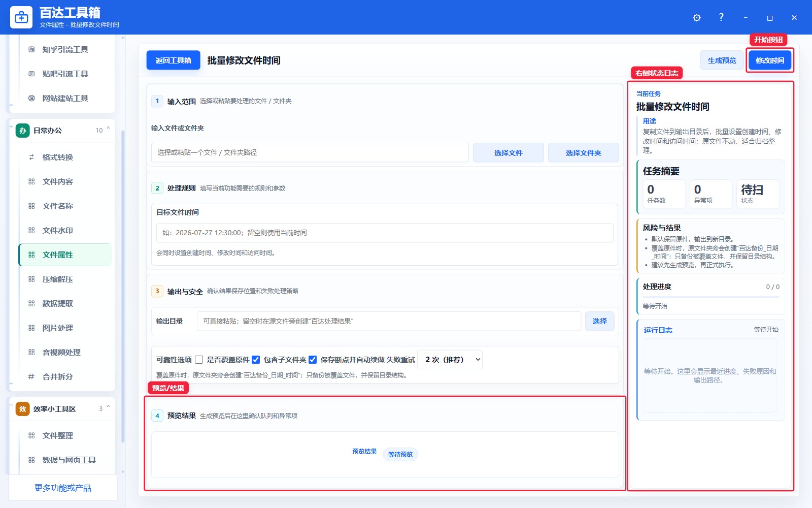Click the grid icon beside 文件水印
Image resolution: width=812 pixels, height=508 pixels.
[31, 230]
